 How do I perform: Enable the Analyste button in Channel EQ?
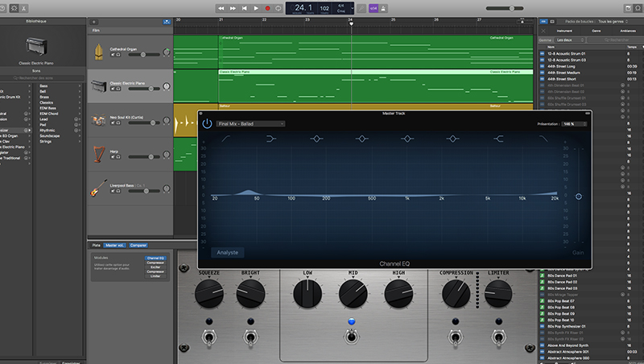click(x=228, y=253)
